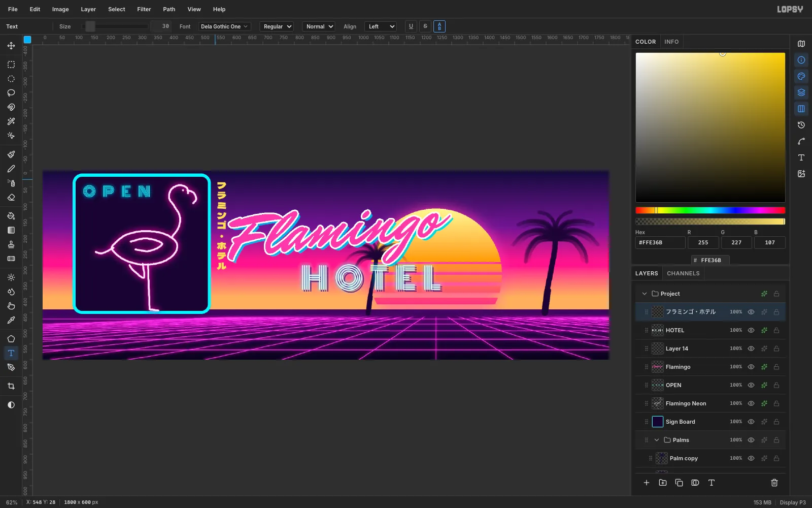The image size is (812, 508).
Task: Open the Layers panel from the sidebar
Action: (x=801, y=92)
